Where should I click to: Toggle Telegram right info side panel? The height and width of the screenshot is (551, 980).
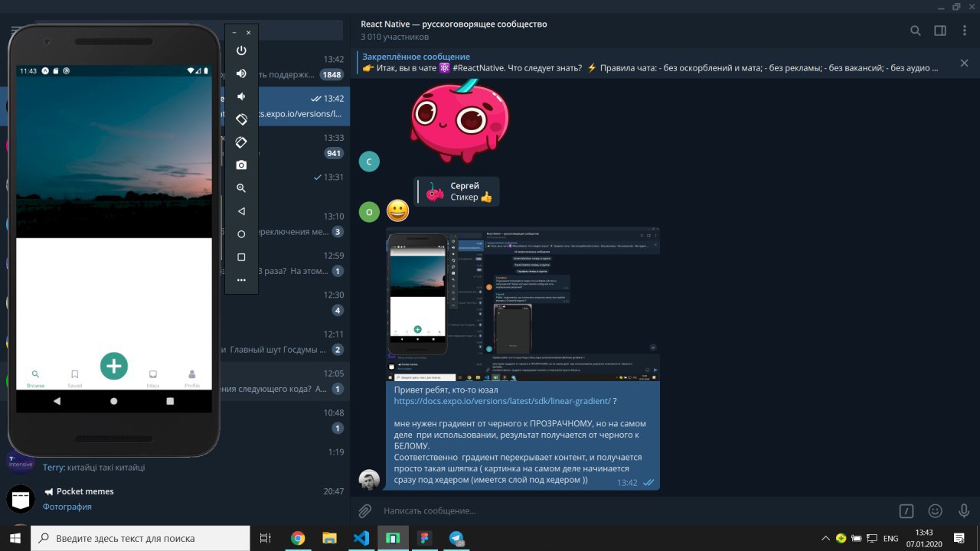click(939, 31)
